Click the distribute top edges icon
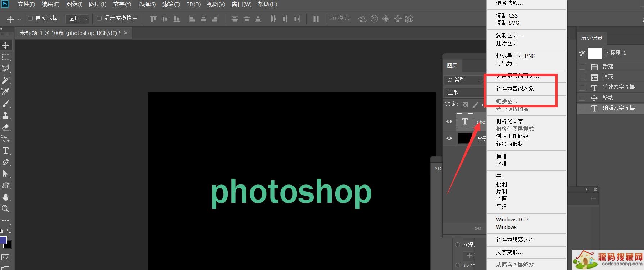This screenshot has height=270, width=644. click(235, 19)
